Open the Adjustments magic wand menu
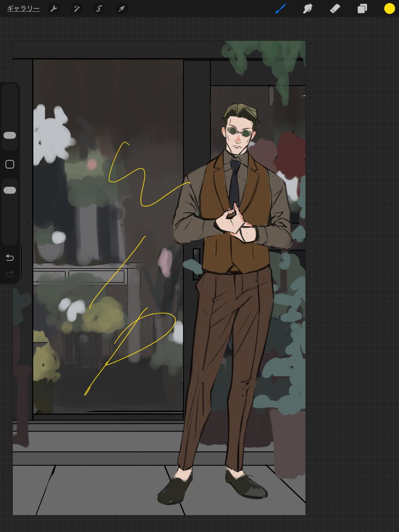399x532 pixels. coord(77,8)
